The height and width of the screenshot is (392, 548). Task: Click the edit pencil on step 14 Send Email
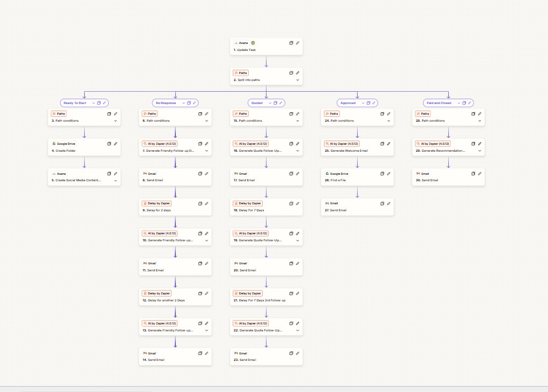(207, 353)
